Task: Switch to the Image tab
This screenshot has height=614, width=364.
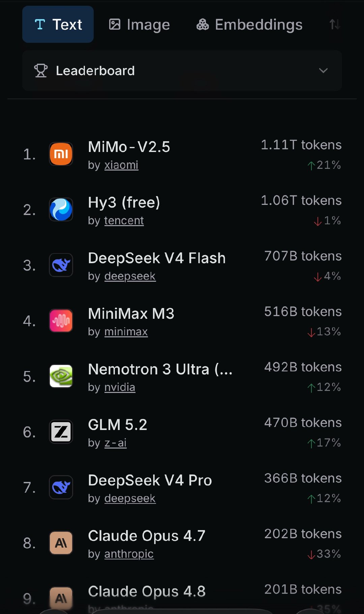Action: [x=139, y=24]
